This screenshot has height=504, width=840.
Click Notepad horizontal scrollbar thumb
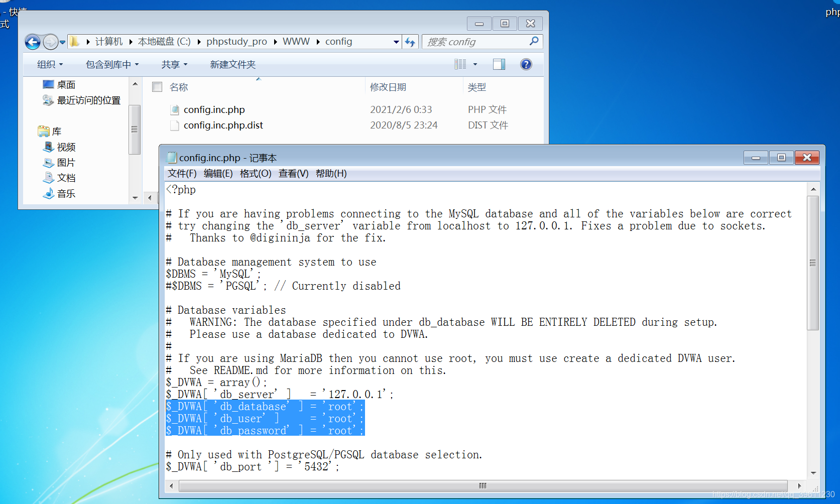pos(483,486)
